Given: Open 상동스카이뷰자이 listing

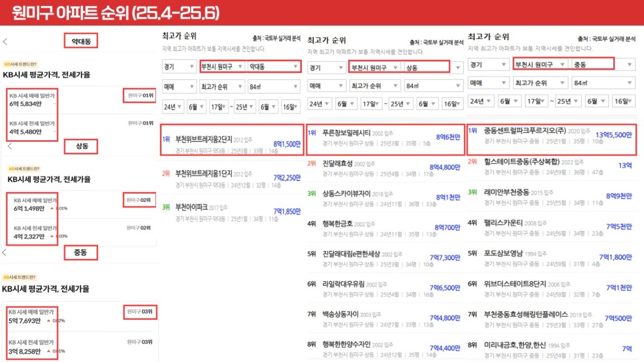Looking at the screenshot, I should click(x=385, y=197).
